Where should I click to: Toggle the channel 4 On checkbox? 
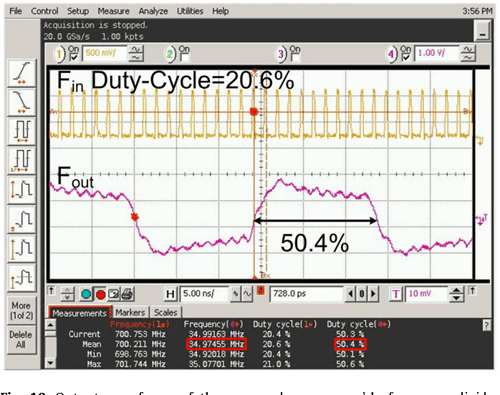coord(405,58)
